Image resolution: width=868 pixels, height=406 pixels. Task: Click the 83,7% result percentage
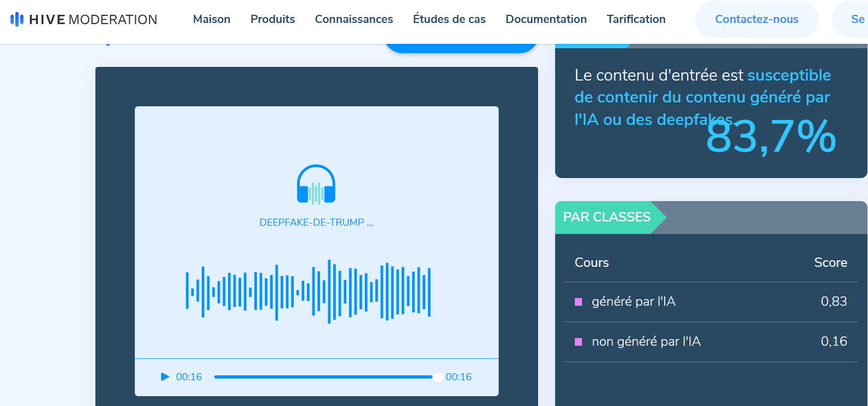(770, 137)
